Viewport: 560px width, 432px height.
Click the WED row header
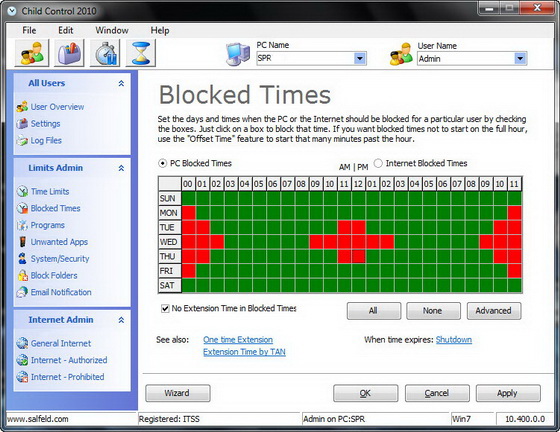[170, 242]
